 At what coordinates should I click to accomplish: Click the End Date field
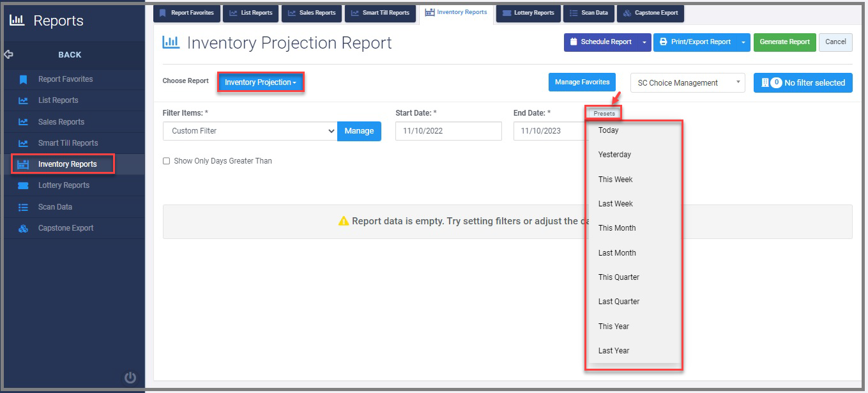(551, 131)
